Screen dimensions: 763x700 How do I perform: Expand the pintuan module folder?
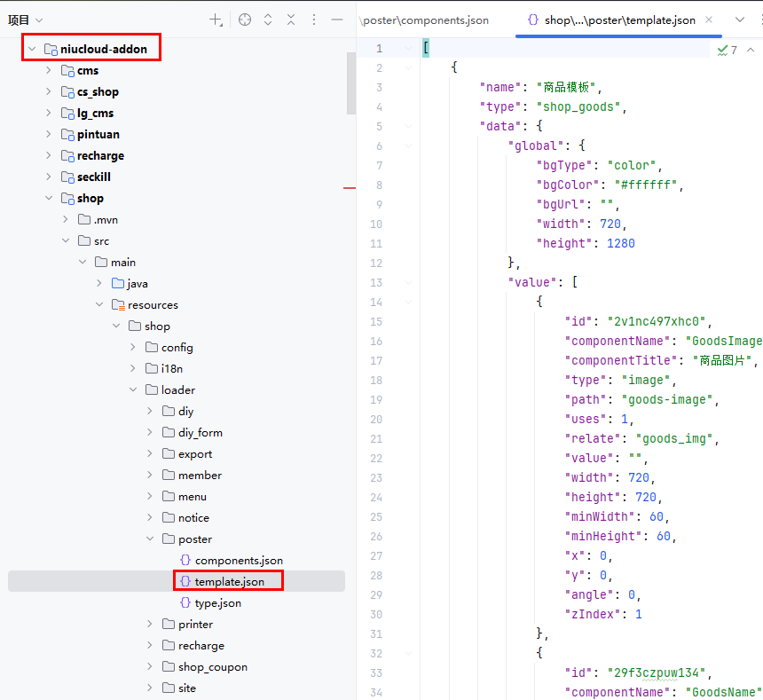pyautogui.click(x=49, y=135)
